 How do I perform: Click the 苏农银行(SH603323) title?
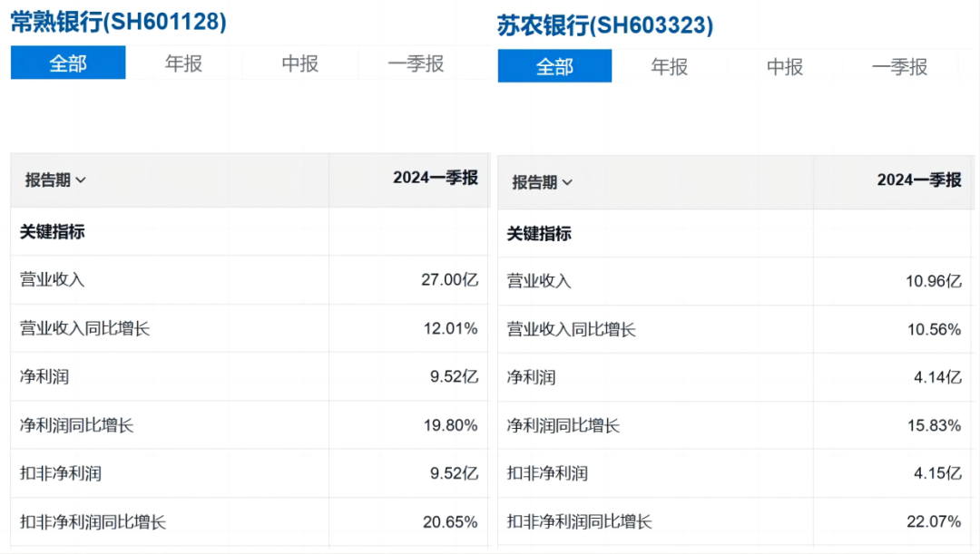(x=605, y=25)
